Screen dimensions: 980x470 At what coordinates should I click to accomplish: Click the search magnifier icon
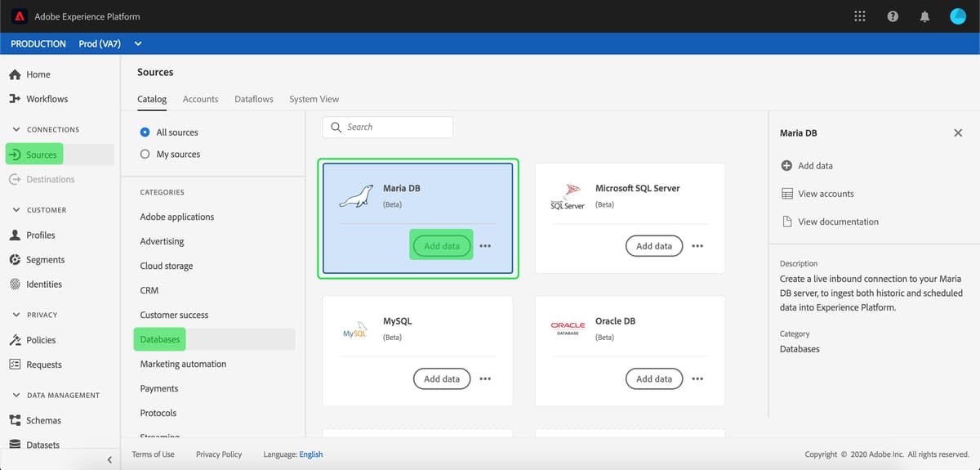(x=336, y=128)
